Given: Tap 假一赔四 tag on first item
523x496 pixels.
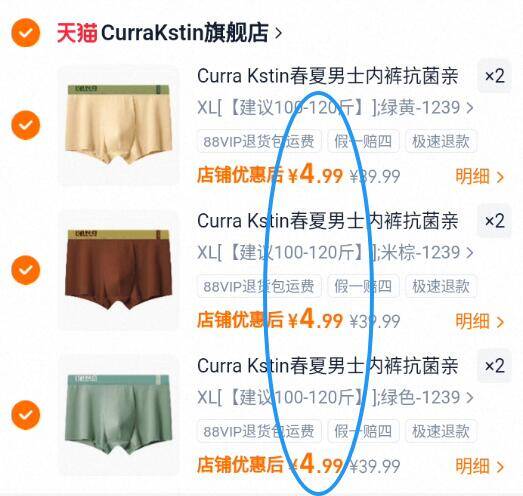Looking at the screenshot, I should (363, 141).
